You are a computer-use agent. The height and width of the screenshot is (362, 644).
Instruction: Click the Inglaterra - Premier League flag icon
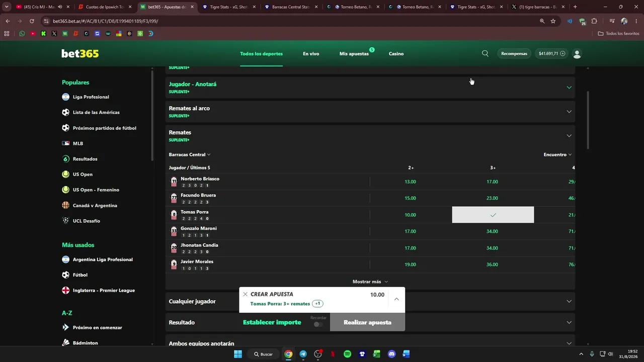click(65, 290)
